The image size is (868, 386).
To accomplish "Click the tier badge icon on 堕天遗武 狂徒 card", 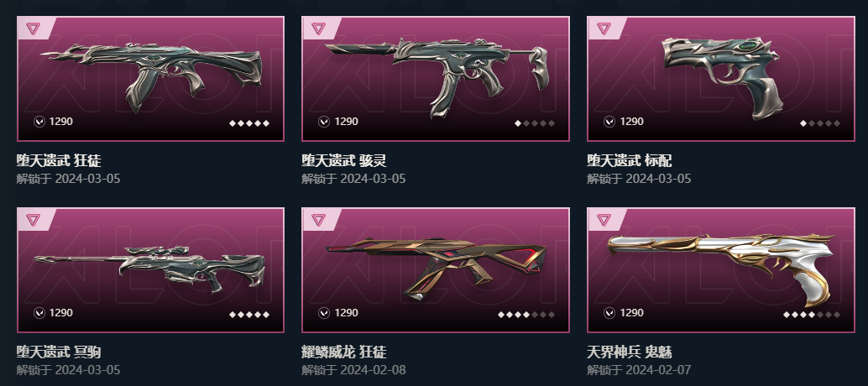I will 33,29.
